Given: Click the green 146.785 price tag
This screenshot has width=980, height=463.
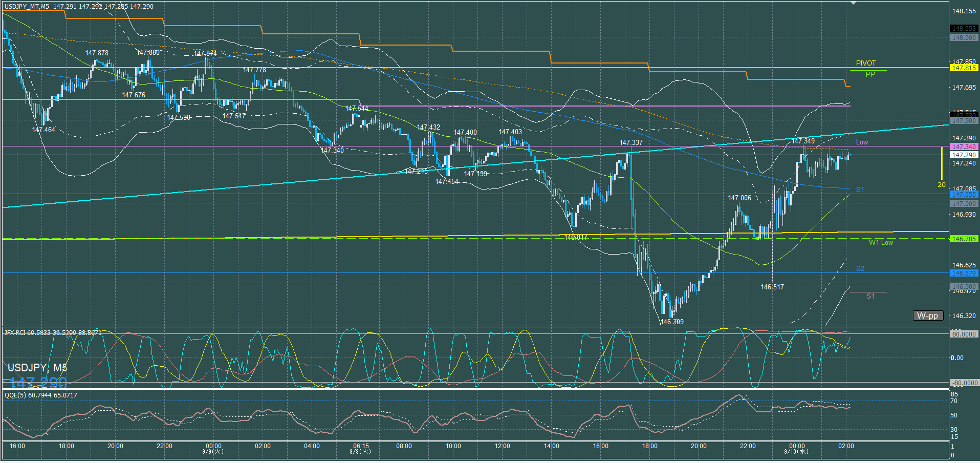Looking at the screenshot, I should [x=964, y=239].
